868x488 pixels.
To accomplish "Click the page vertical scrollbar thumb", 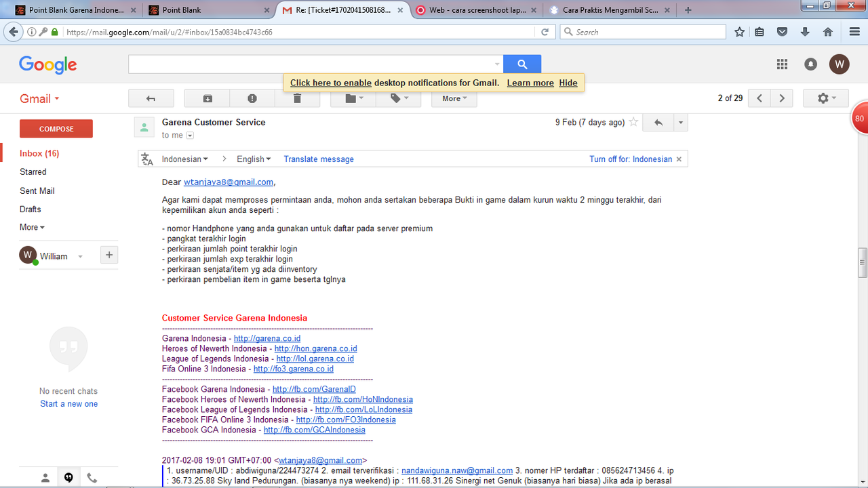I will 863,263.
